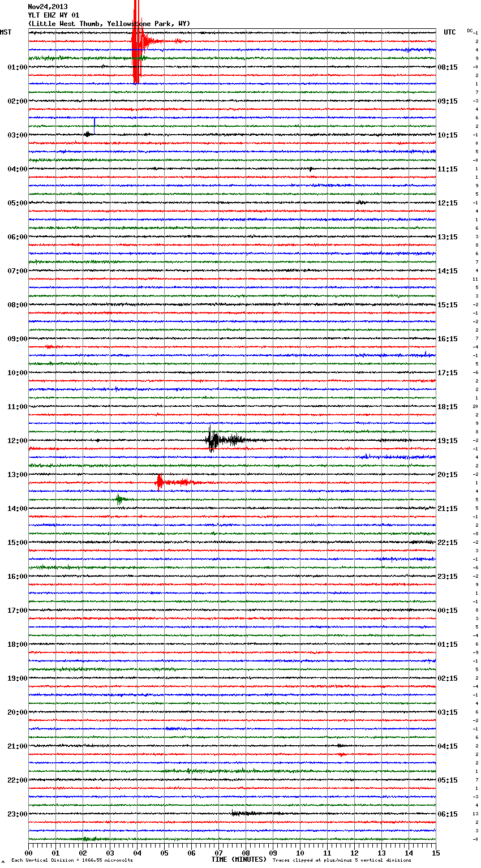The height and width of the screenshot is (868, 481).
Task: Click minute 04 tick on bottom axis
Action: pos(138,853)
